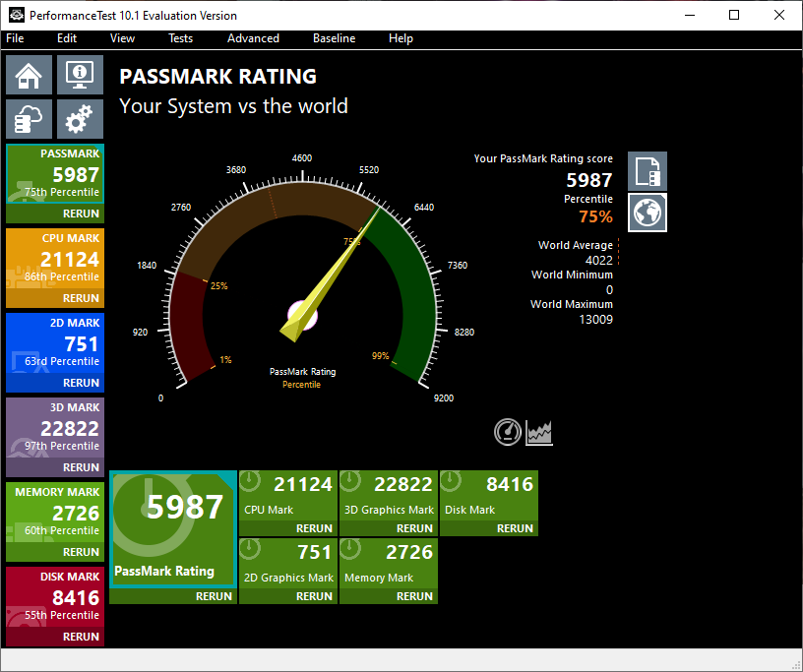Click the 25% marker on gauge

pos(219,286)
